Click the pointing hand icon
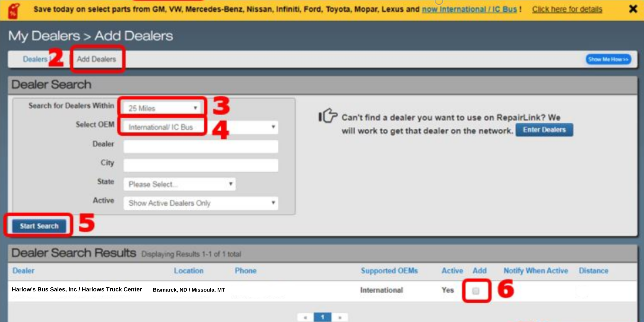This screenshot has width=644, height=322. tap(328, 115)
